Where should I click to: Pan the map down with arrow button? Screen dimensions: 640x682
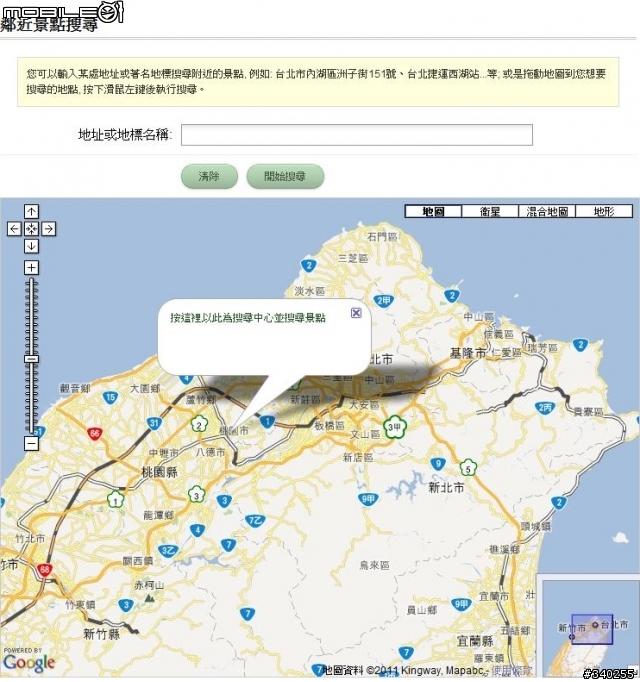[31, 246]
